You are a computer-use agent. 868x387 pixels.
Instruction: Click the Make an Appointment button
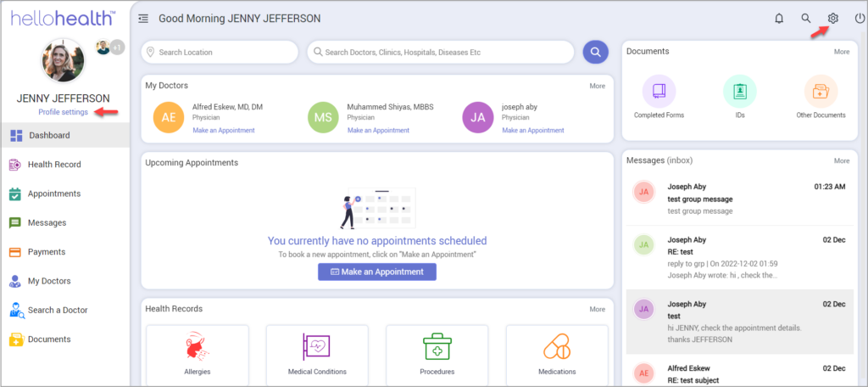point(376,272)
